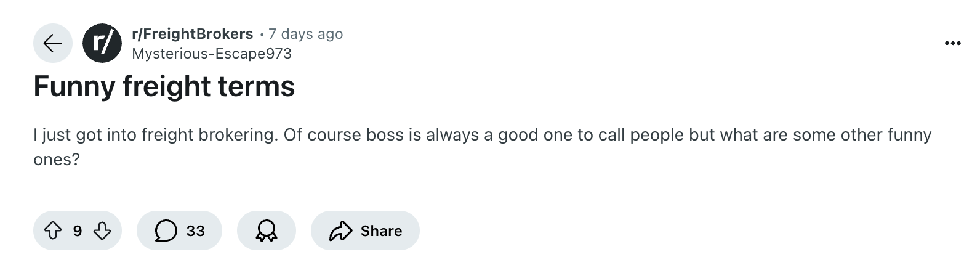The image size is (980, 265).
Task: Click the "7 days ago" timestamp
Action: pyautogui.click(x=305, y=34)
